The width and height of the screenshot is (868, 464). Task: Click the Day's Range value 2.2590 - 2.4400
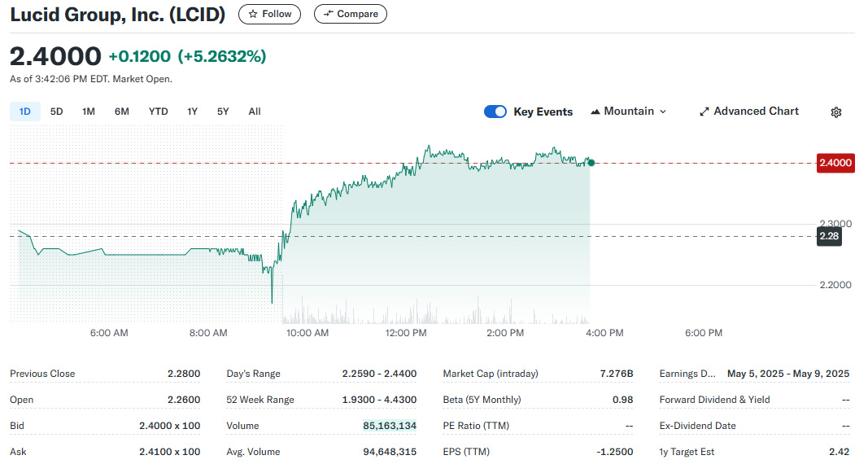coord(379,374)
